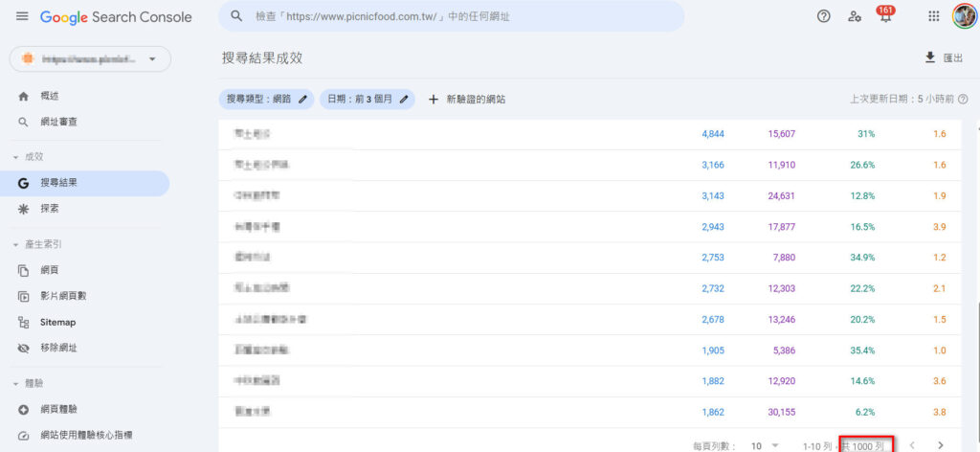Open the manage users and permissions icon

pyautogui.click(x=855, y=16)
